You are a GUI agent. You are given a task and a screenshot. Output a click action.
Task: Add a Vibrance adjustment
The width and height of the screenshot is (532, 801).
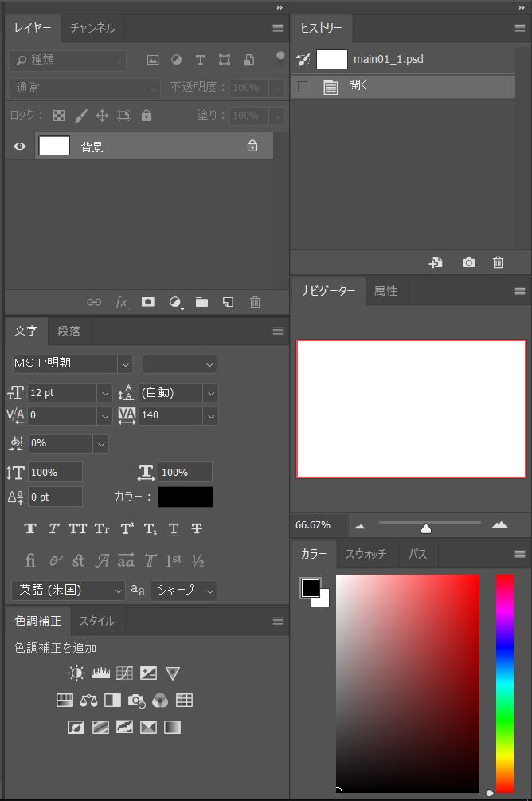pos(173,673)
